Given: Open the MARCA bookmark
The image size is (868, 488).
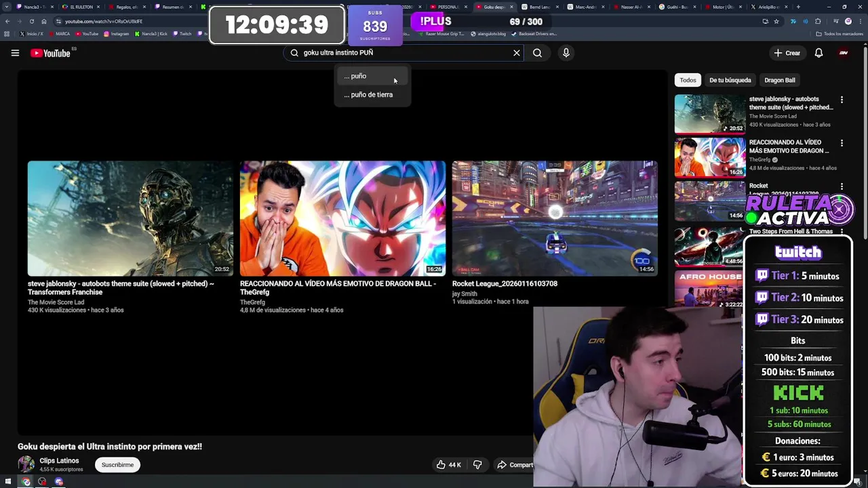Looking at the screenshot, I should [x=59, y=34].
